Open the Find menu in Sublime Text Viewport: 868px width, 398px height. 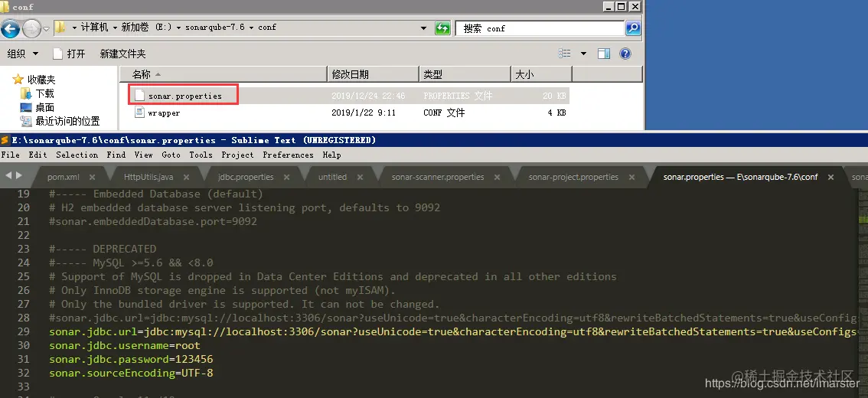(x=116, y=155)
